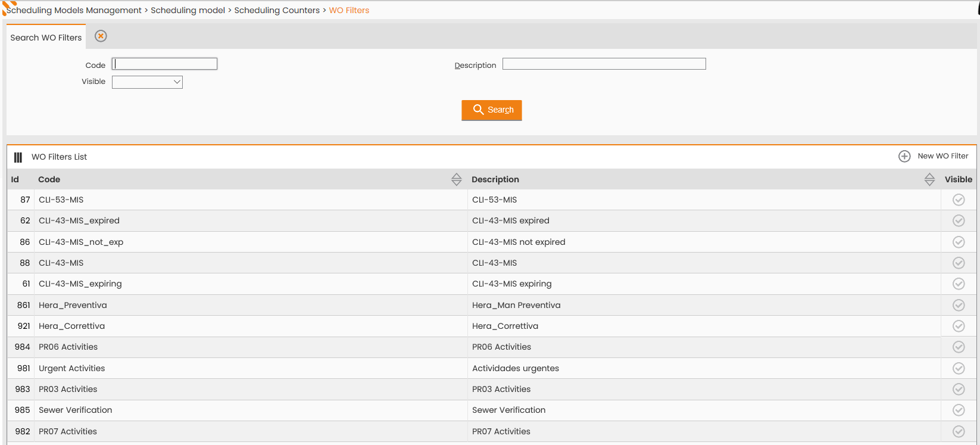Select the Search WO Filters tab
This screenshot has width=980, height=445.
coord(46,38)
